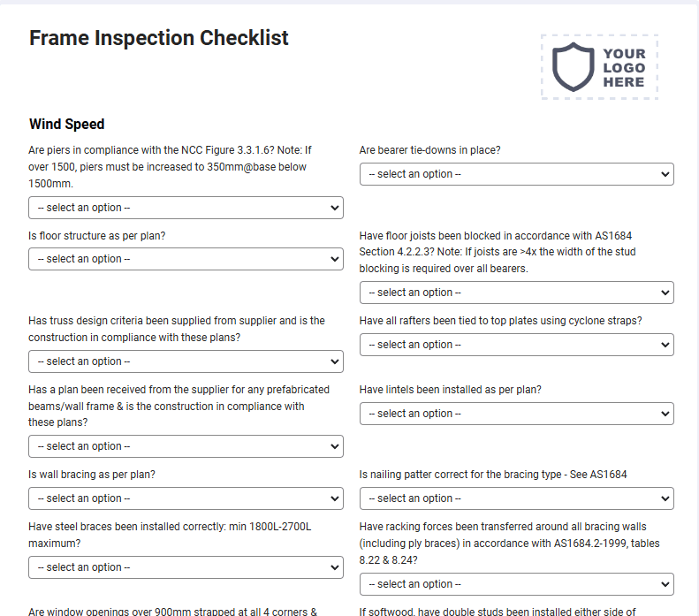Click chevron arrow on cyclone straps select
Viewport: 699px width, 616px height.
[x=665, y=345]
